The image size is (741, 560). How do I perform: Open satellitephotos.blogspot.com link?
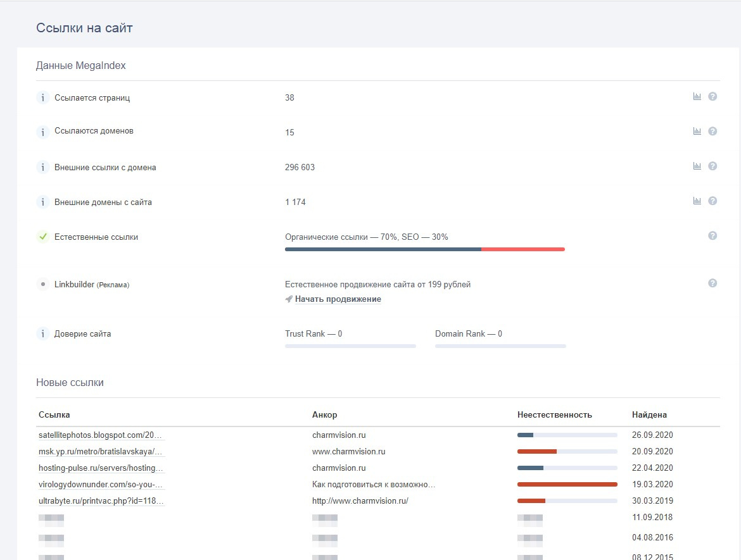[101, 435]
